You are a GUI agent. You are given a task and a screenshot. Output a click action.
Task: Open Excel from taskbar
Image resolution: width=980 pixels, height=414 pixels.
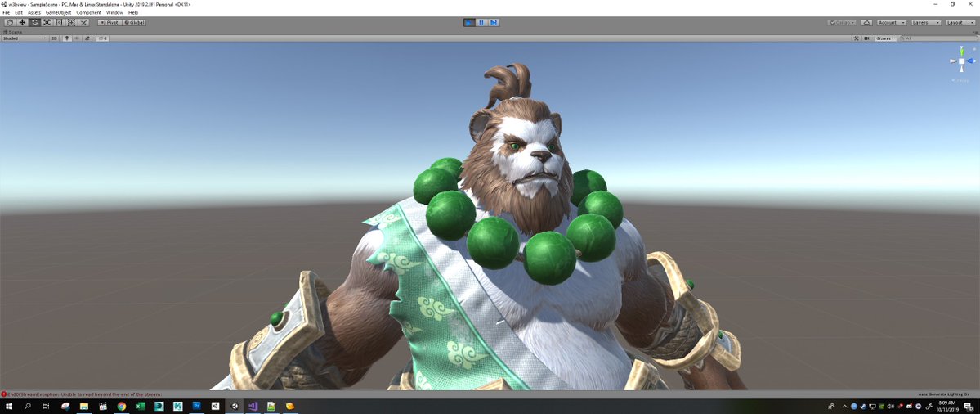(x=140, y=407)
